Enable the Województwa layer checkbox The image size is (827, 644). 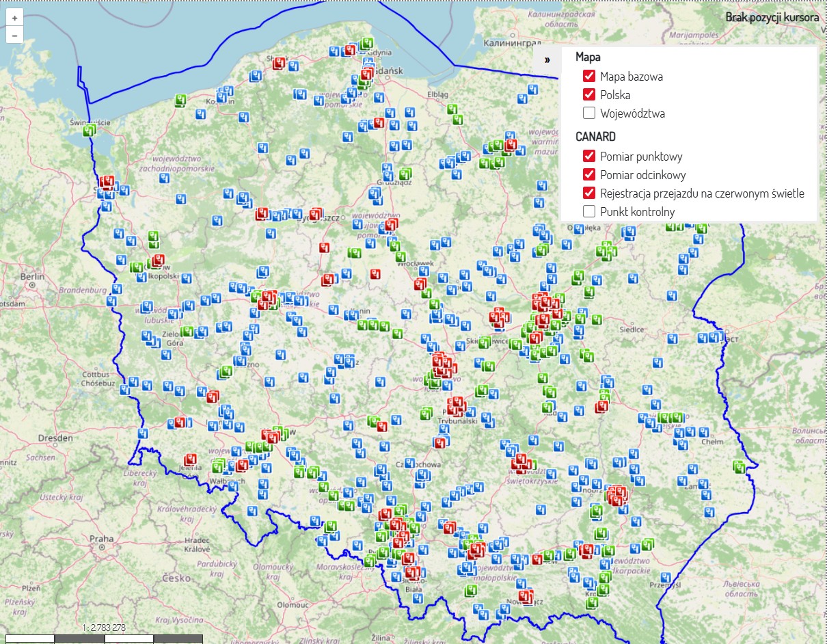click(x=589, y=113)
